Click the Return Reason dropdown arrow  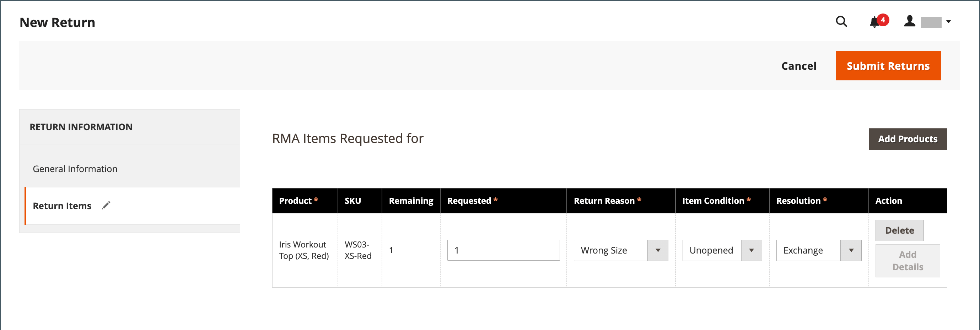click(x=658, y=250)
